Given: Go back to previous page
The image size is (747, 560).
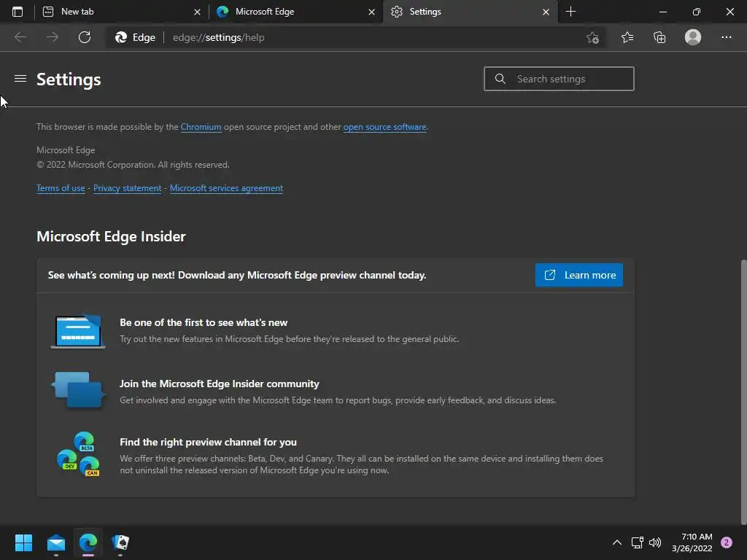Looking at the screenshot, I should click(x=20, y=37).
